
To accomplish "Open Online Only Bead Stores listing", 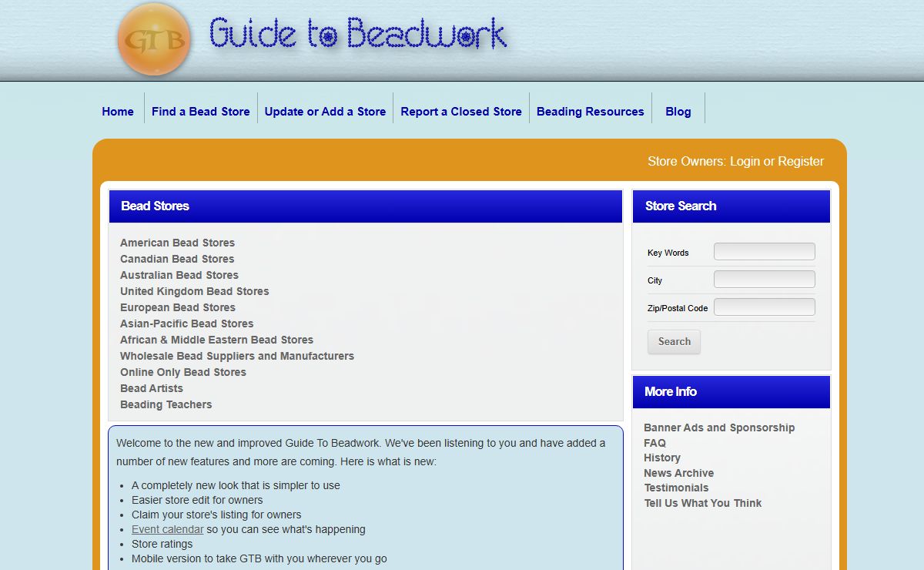I will pyautogui.click(x=183, y=372).
